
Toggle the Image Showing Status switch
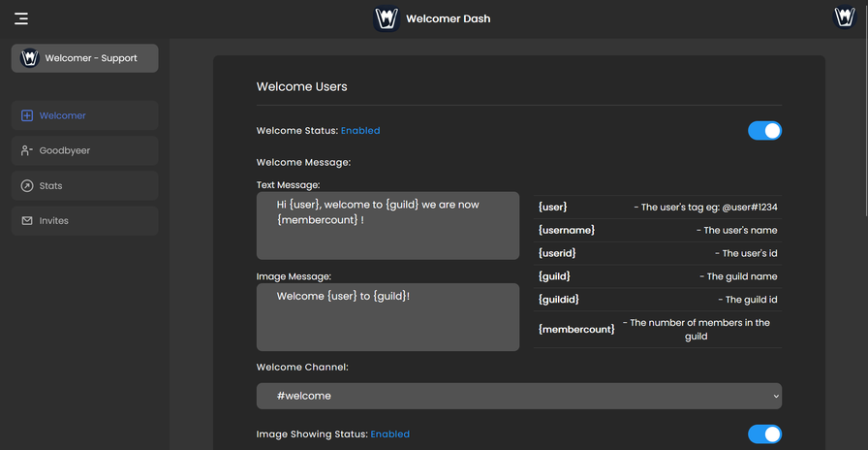[x=764, y=434]
